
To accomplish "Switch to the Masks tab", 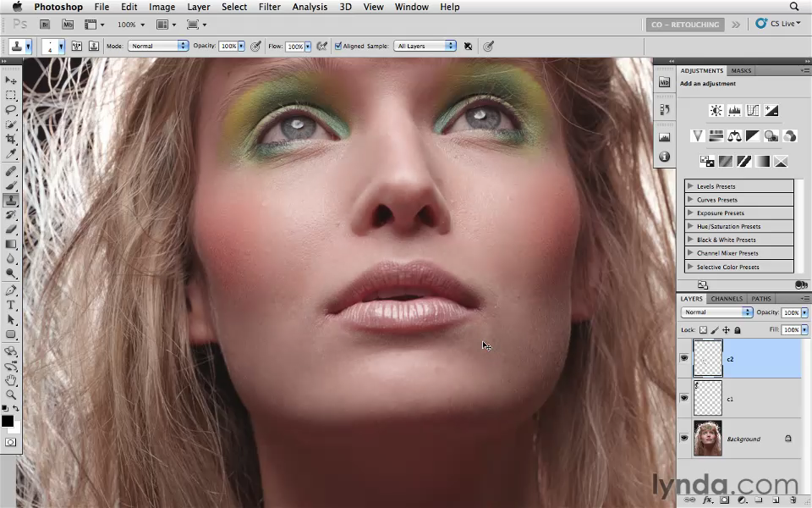I will (741, 70).
